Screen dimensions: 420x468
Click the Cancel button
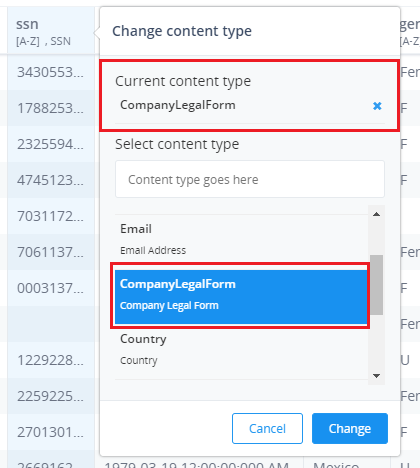tap(267, 429)
